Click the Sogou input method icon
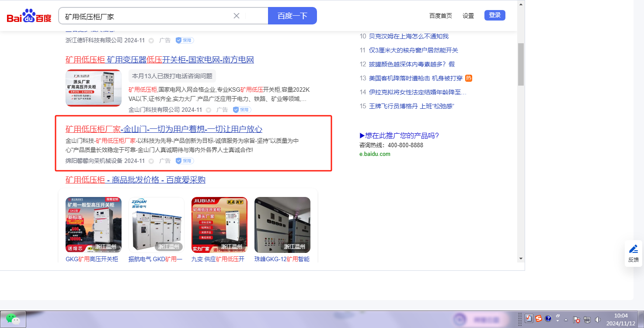The image size is (644, 328). pyautogui.click(x=538, y=319)
